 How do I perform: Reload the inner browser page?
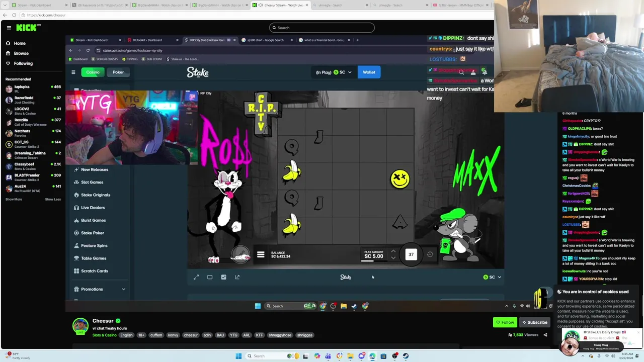pyautogui.click(x=88, y=50)
